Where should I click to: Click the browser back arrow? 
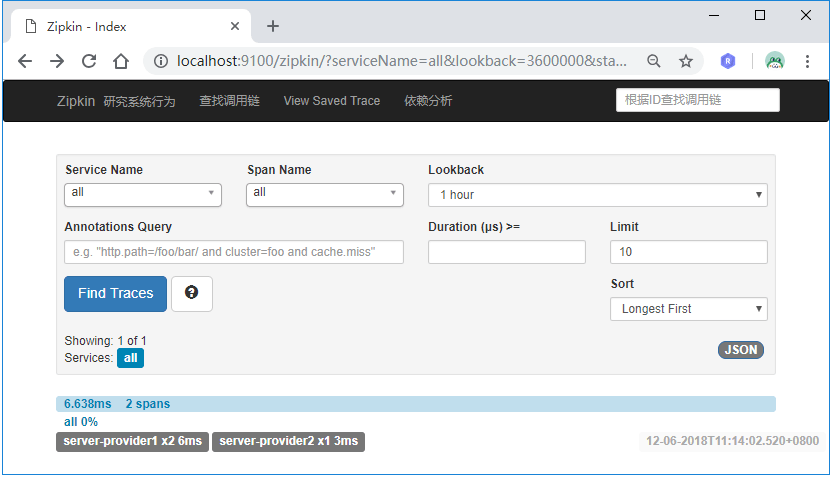coord(25,61)
